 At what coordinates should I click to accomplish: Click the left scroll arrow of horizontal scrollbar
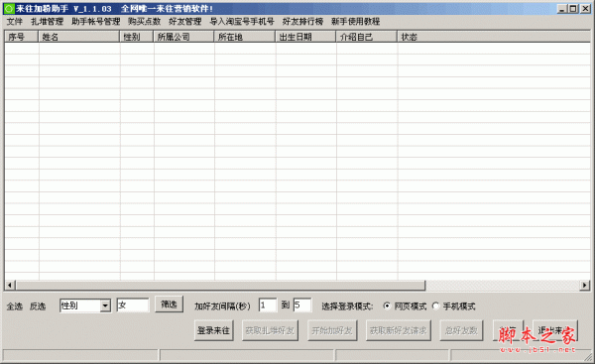10,285
